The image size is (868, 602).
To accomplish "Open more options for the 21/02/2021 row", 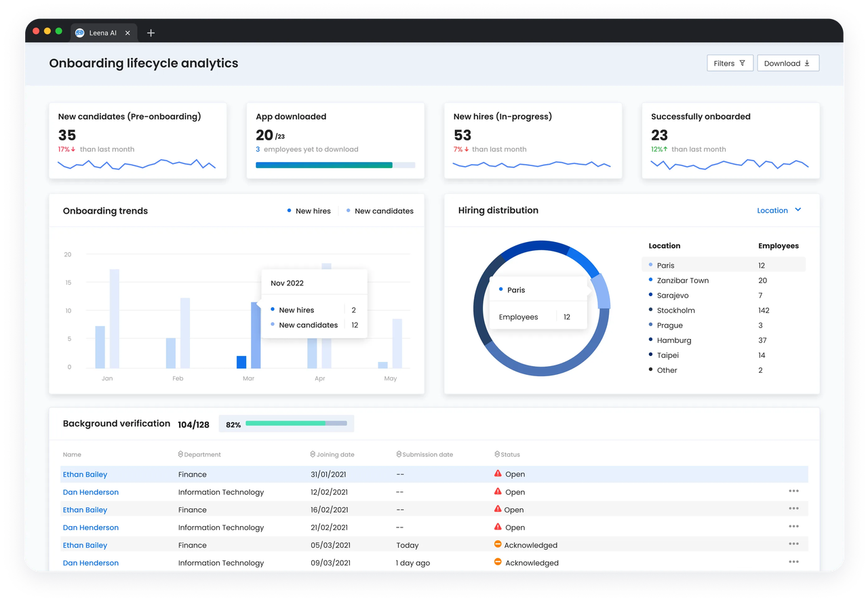I will 793,526.
